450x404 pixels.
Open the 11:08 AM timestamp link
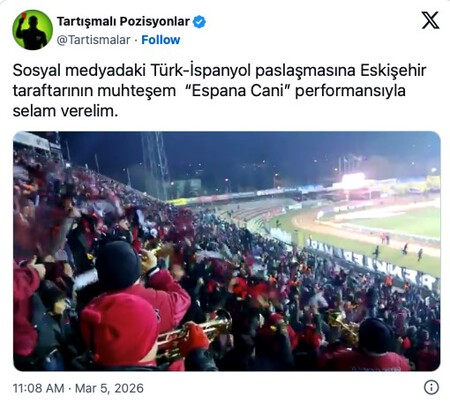(x=38, y=388)
